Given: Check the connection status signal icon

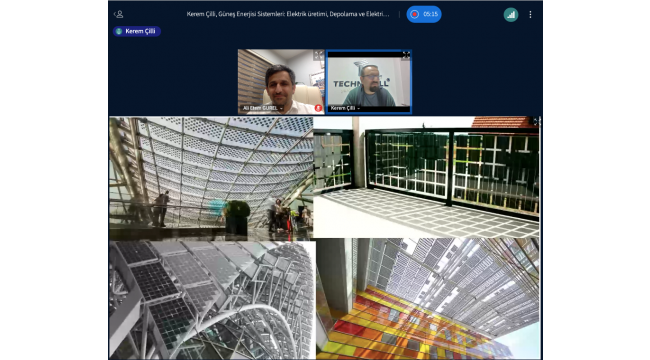Looking at the screenshot, I should 511,15.
